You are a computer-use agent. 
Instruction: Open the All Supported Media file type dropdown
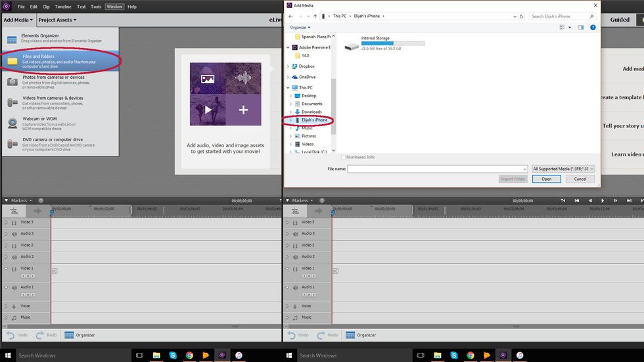pyautogui.click(x=563, y=169)
